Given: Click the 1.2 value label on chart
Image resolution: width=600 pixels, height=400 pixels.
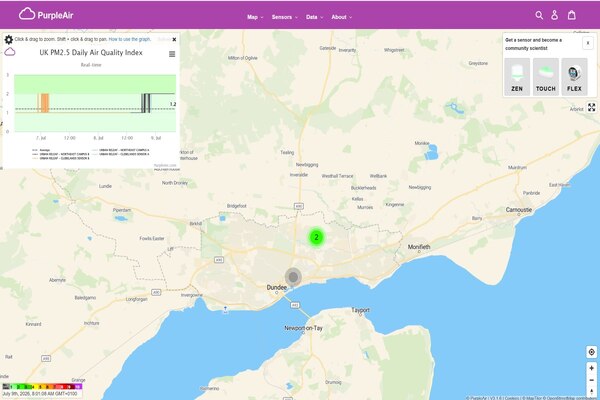Looking at the screenshot, I should coord(173,104).
